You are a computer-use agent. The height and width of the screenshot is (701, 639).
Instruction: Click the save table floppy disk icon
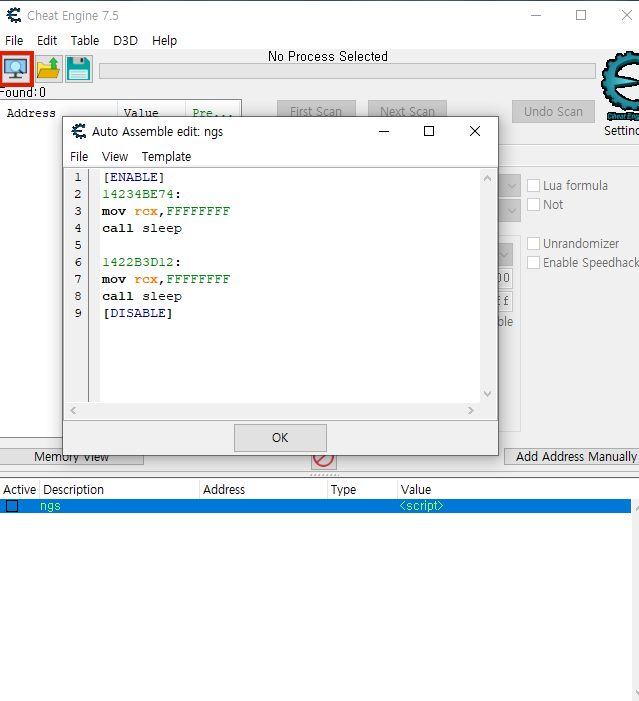tap(78, 68)
